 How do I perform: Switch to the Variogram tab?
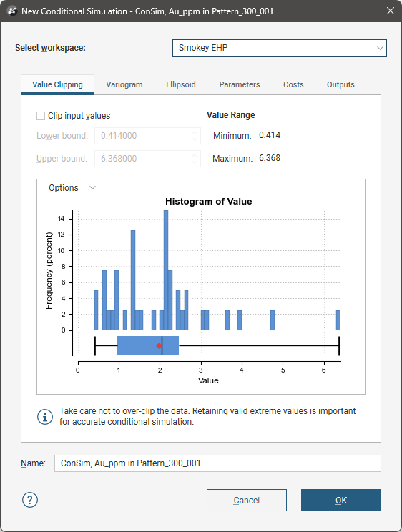click(x=124, y=84)
